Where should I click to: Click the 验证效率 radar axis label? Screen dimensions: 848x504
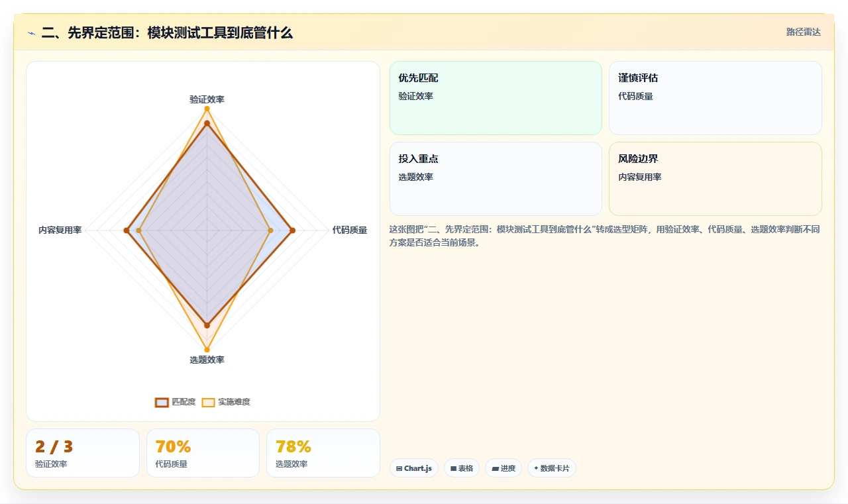[207, 99]
